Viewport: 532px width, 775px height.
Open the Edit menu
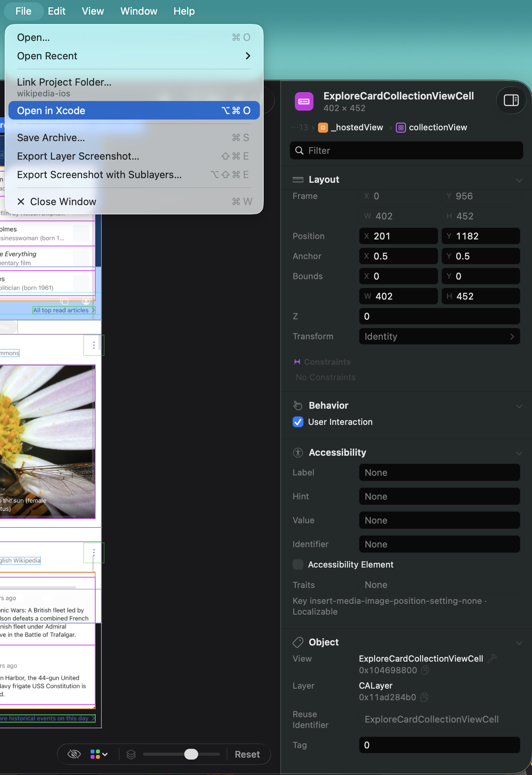[57, 11]
